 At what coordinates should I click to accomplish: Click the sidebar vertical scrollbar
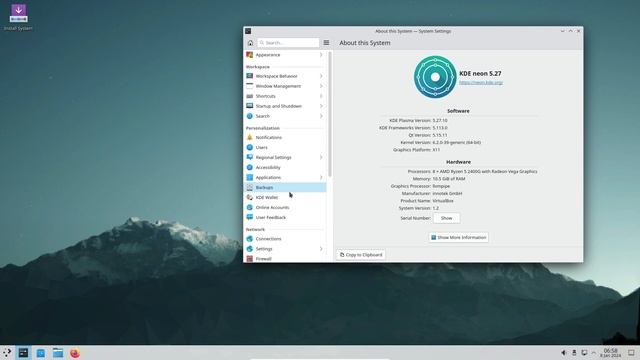pos(330,114)
